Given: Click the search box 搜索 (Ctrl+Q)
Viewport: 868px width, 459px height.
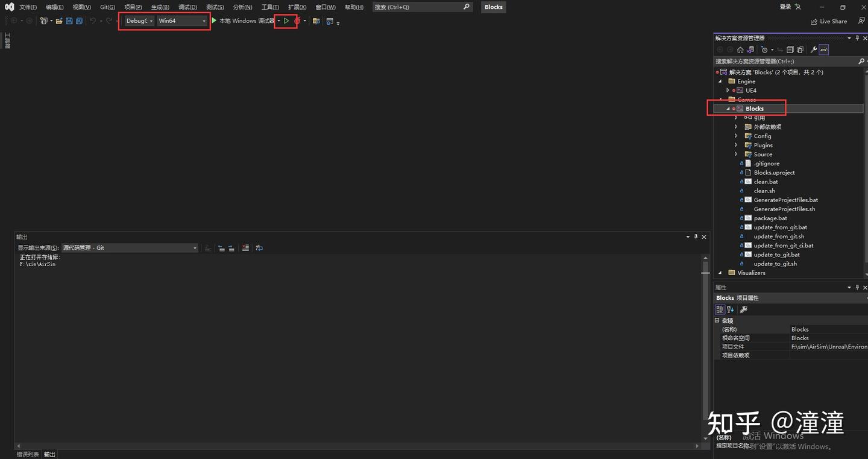Looking at the screenshot, I should tap(422, 7).
